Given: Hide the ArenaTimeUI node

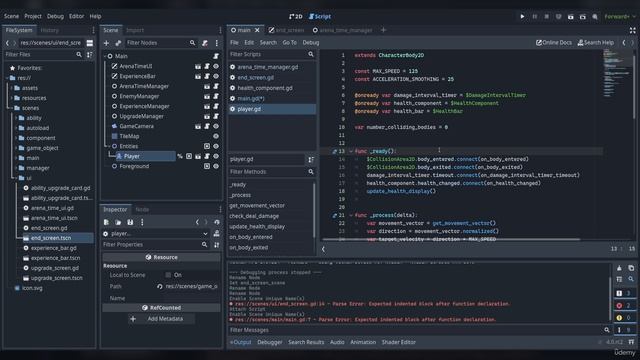Looking at the screenshot, I should (x=216, y=66).
